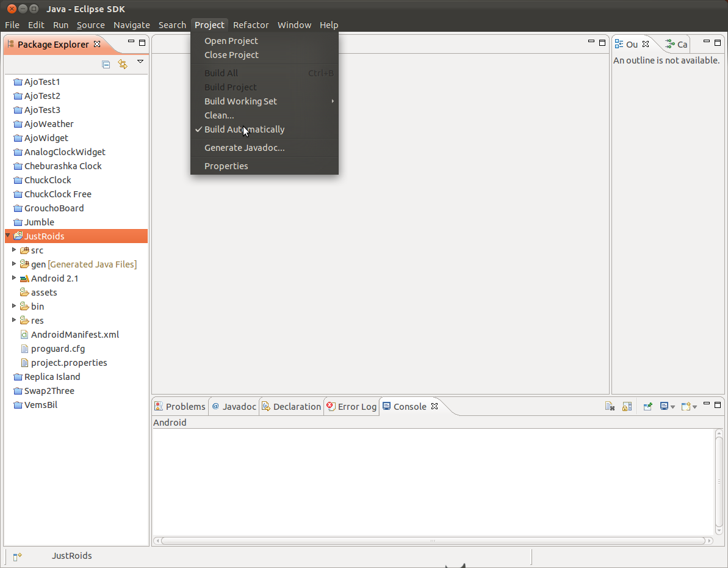The image size is (728, 568).
Task: Select the AjoTest1 project
Action: click(x=37, y=82)
